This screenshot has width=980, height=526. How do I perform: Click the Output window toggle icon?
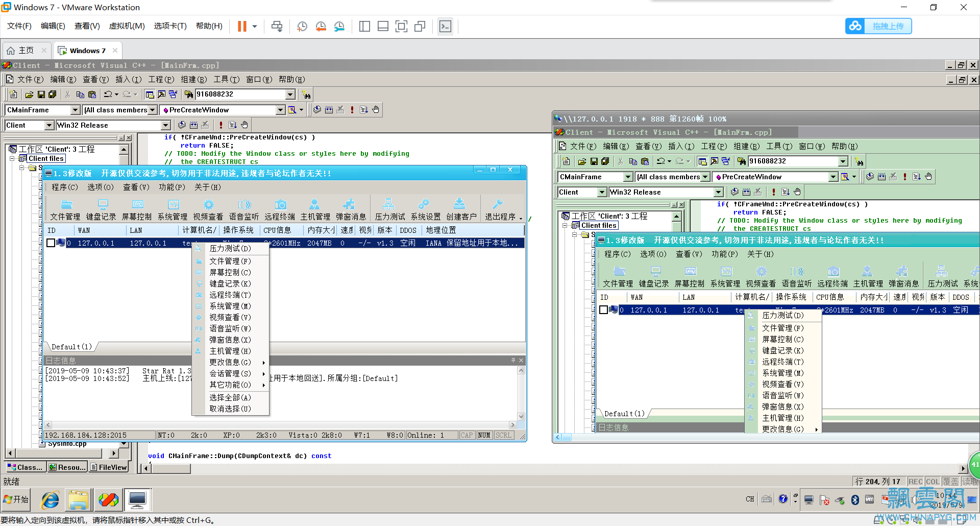click(x=161, y=94)
